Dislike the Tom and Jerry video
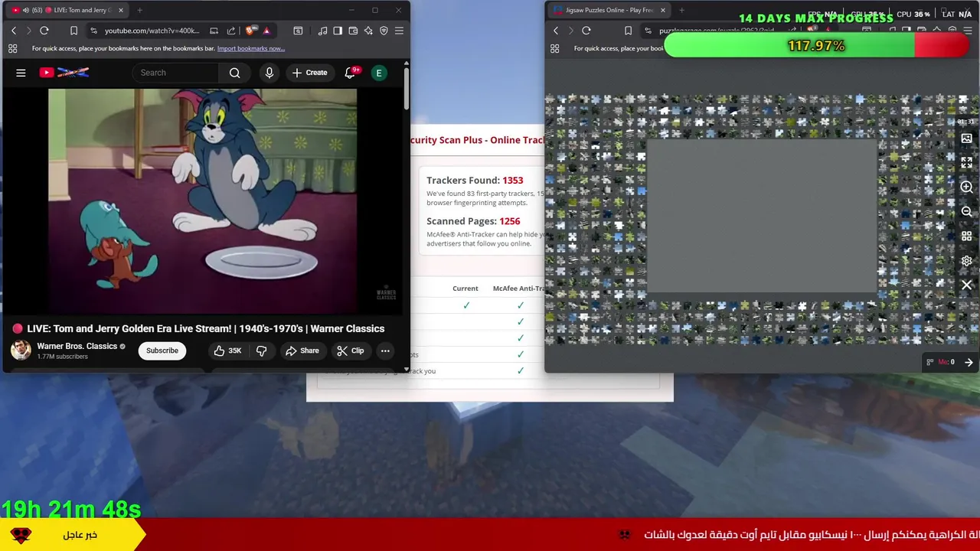Screen dimensions: 980x551 click(261, 350)
